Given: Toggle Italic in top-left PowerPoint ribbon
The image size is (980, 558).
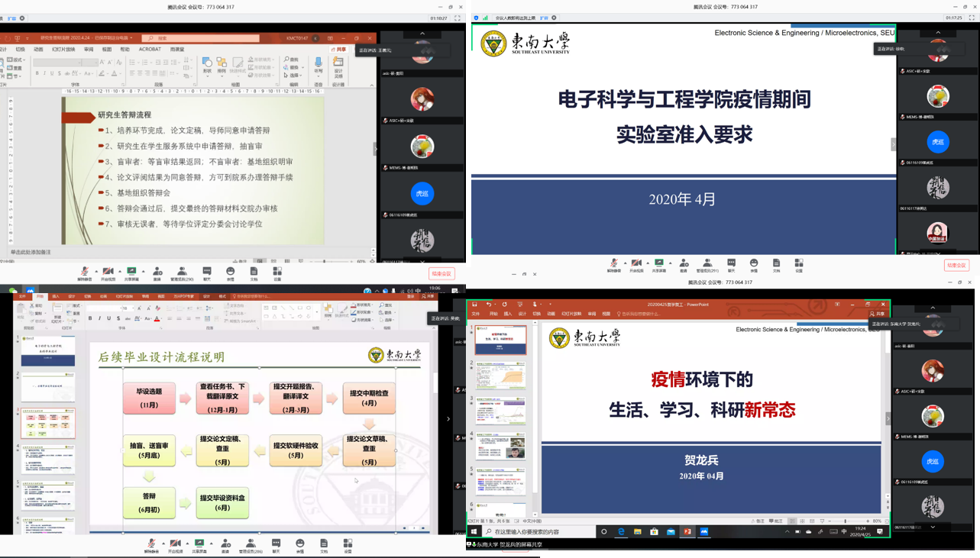Looking at the screenshot, I should coord(45,73).
